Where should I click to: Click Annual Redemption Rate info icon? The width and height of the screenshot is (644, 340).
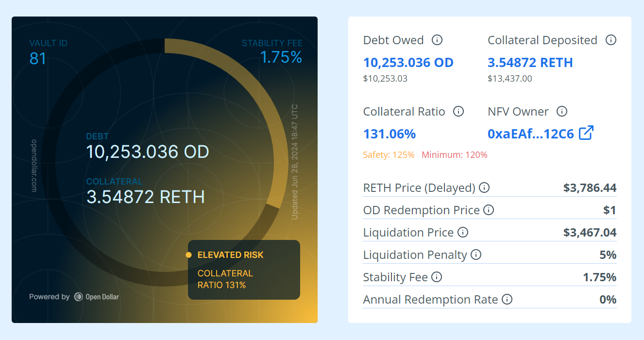pyautogui.click(x=507, y=299)
